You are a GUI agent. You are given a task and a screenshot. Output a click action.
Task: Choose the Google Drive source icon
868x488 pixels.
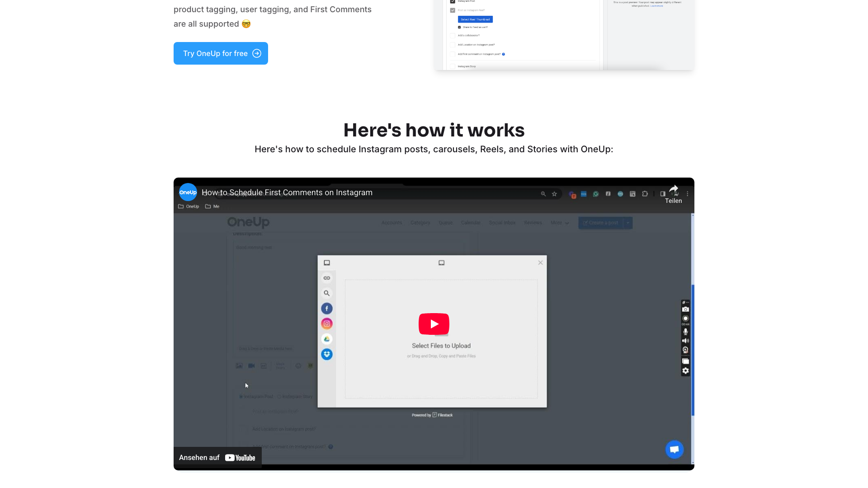pos(327,339)
